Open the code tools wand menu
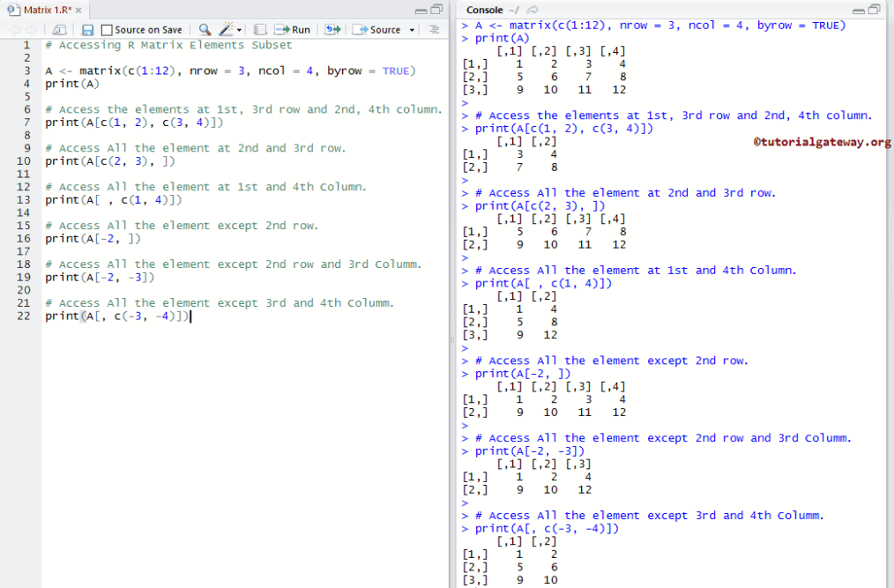The width and height of the screenshot is (894, 588). [224, 29]
